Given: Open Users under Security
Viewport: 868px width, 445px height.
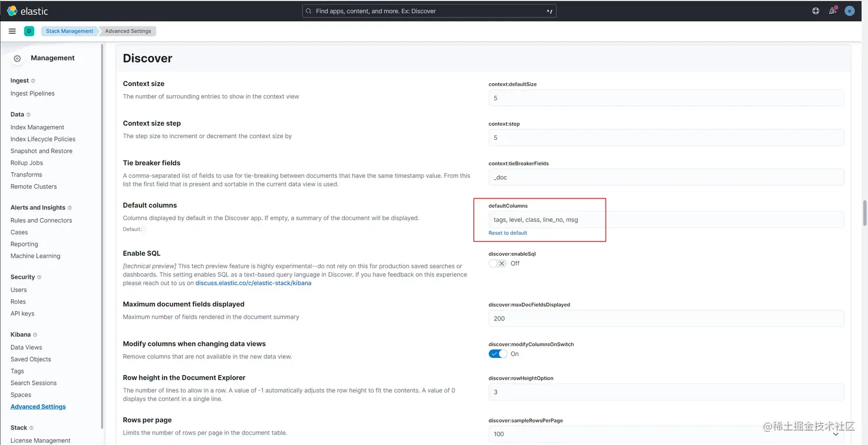Looking at the screenshot, I should coord(18,290).
